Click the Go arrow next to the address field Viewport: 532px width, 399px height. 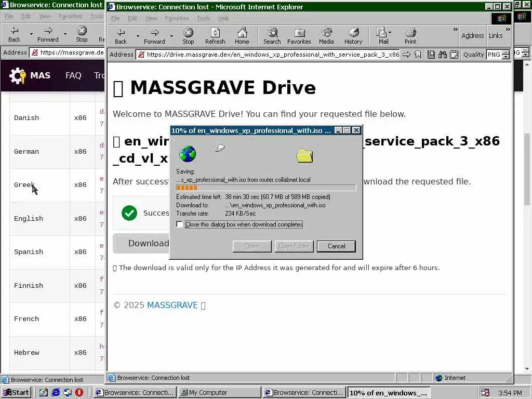click(406, 55)
